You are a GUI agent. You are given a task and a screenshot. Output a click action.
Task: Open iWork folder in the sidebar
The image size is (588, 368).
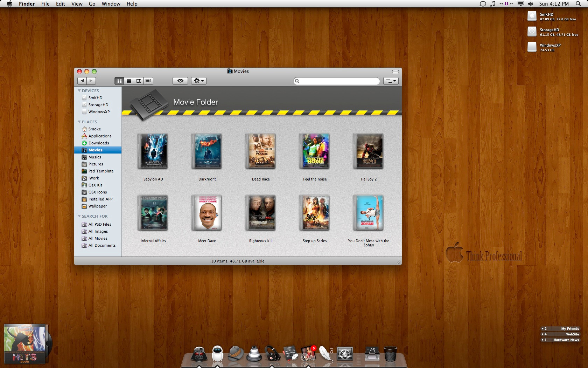coord(98,178)
